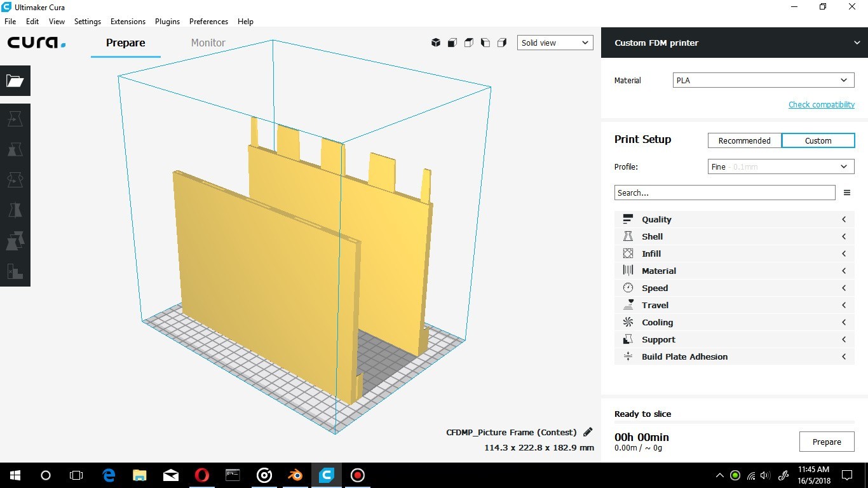This screenshot has width=868, height=488.
Task: Open the Extensions menu
Action: pyautogui.click(x=128, y=21)
